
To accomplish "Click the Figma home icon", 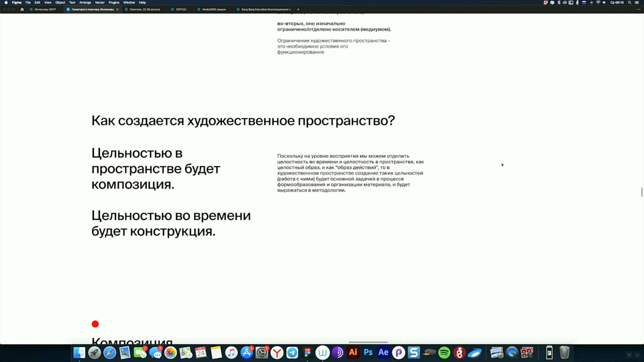I will click(22, 9).
